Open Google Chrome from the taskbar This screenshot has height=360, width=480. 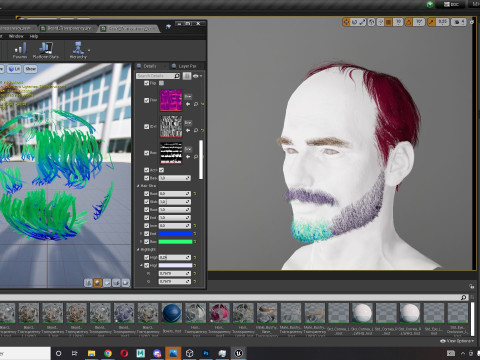tap(108, 353)
